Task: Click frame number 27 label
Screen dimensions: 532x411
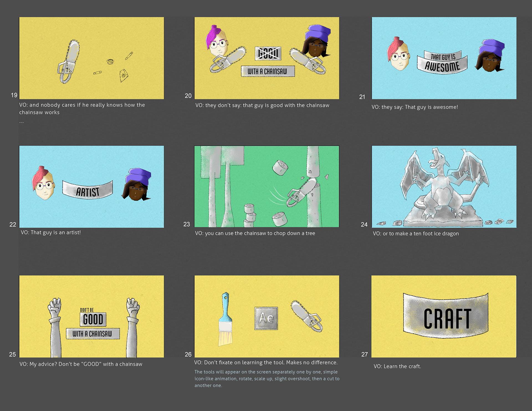Action: pos(364,355)
